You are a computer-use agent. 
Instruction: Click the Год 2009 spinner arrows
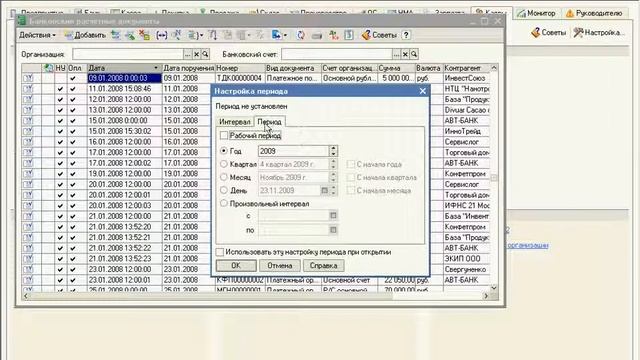pyautogui.click(x=333, y=151)
